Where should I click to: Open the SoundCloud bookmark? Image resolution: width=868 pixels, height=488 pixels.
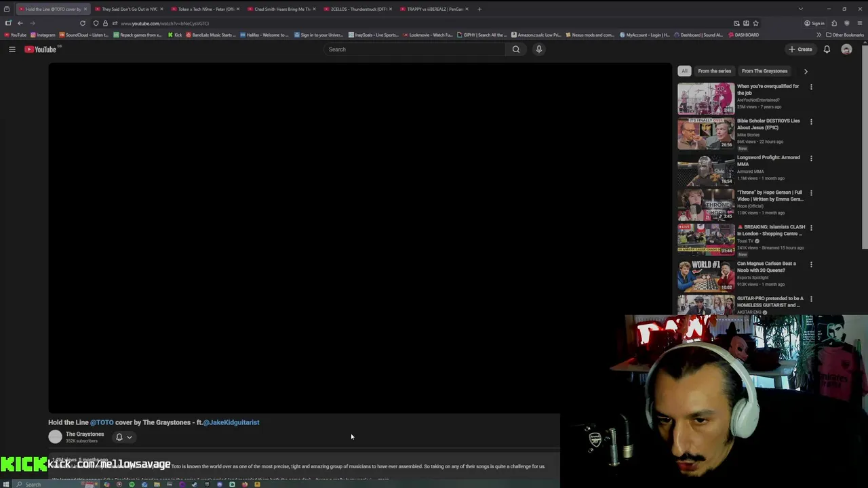click(x=84, y=35)
